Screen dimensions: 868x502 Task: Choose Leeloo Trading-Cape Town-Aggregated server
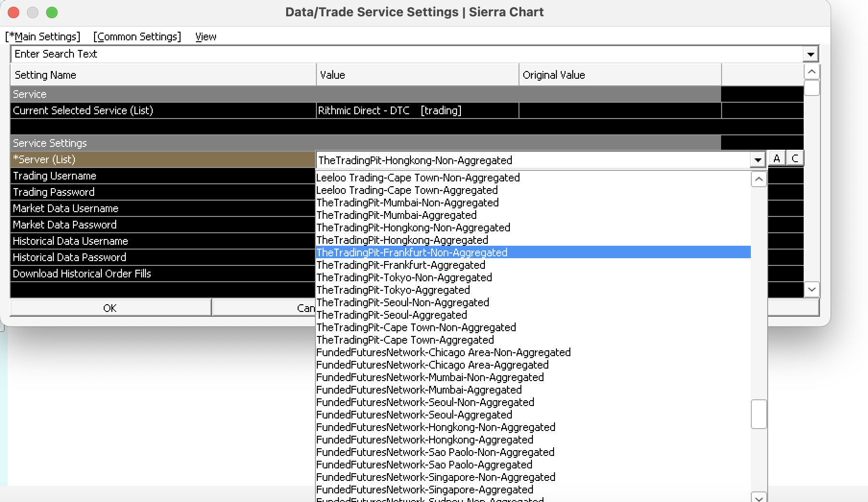click(x=533, y=190)
